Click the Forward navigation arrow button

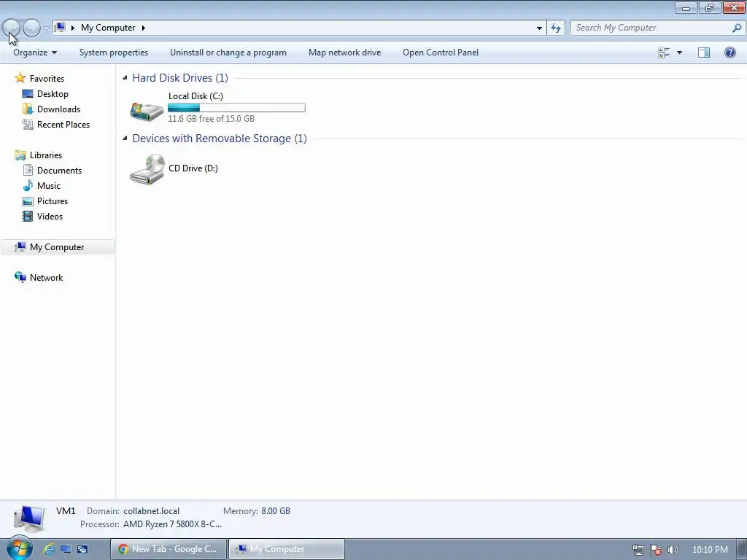(x=31, y=28)
